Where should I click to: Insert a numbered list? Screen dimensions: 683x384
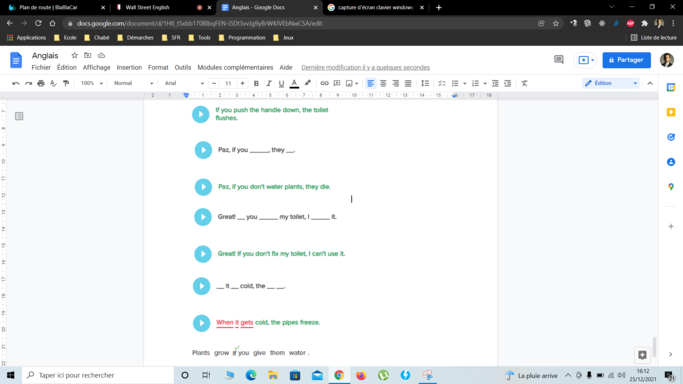click(x=475, y=83)
